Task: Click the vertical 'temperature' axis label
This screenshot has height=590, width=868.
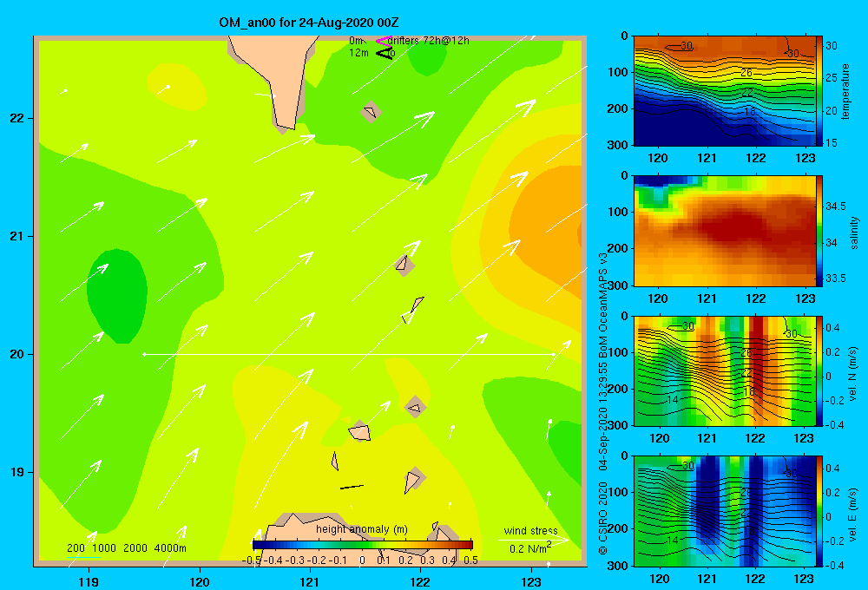Action: (845, 92)
